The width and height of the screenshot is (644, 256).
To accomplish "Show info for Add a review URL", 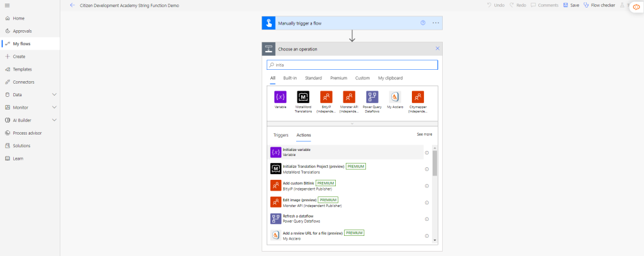I will pos(427,236).
